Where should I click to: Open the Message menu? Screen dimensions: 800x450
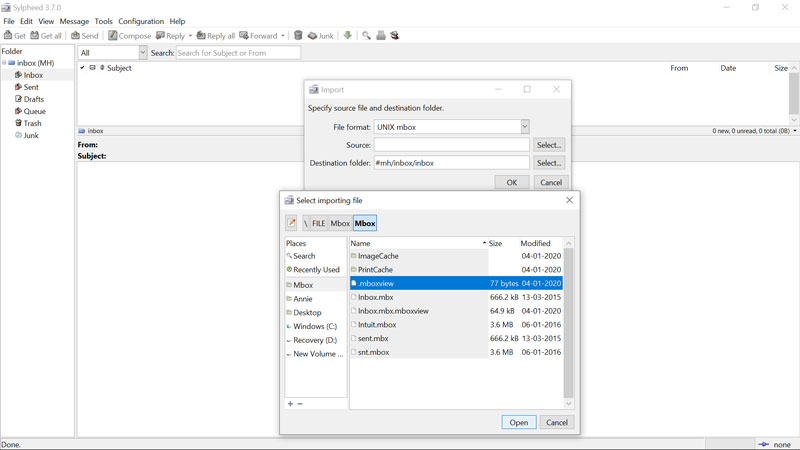pyautogui.click(x=74, y=21)
